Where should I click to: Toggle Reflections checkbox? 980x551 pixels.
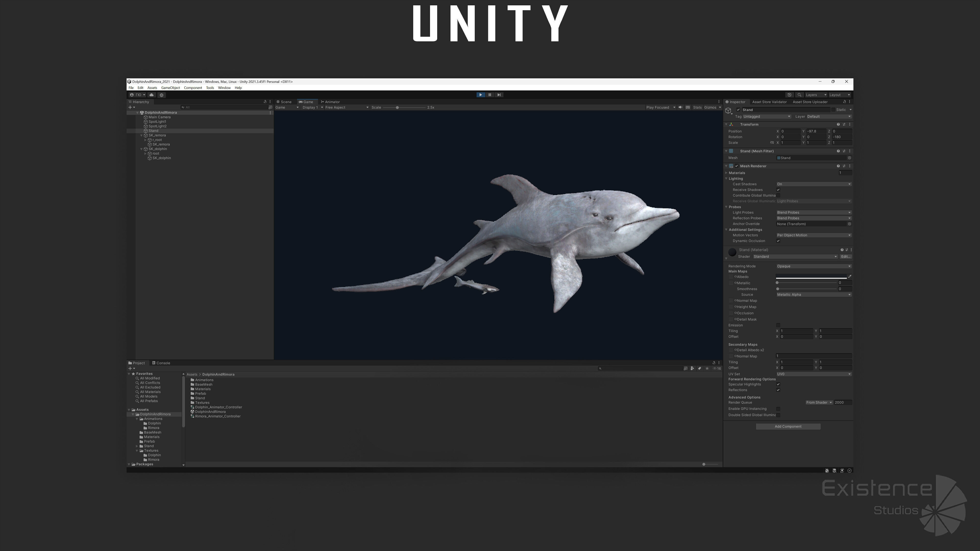point(778,390)
